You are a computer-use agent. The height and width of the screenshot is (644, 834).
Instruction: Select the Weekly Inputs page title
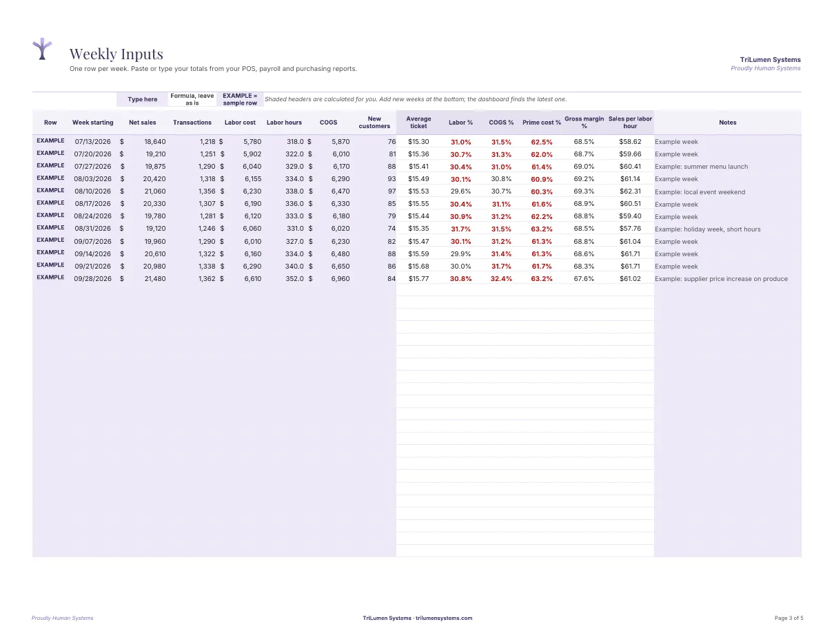[x=116, y=54]
